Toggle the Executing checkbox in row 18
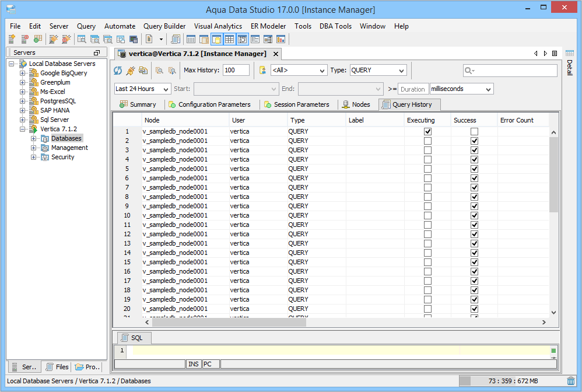582x392 pixels. point(427,290)
